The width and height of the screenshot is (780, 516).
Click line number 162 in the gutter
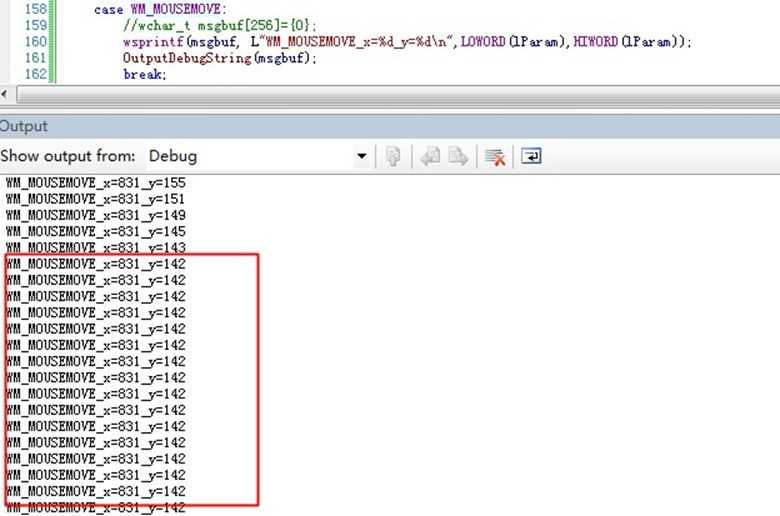pyautogui.click(x=35, y=74)
